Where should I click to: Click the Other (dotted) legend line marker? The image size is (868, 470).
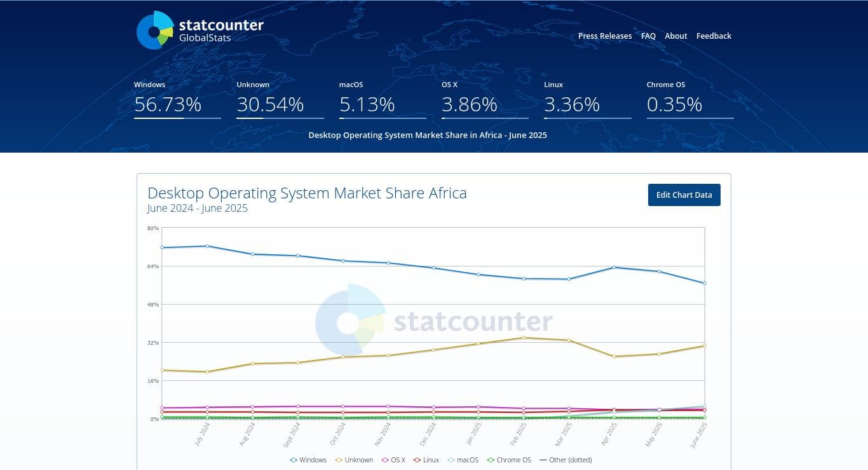pos(543,460)
